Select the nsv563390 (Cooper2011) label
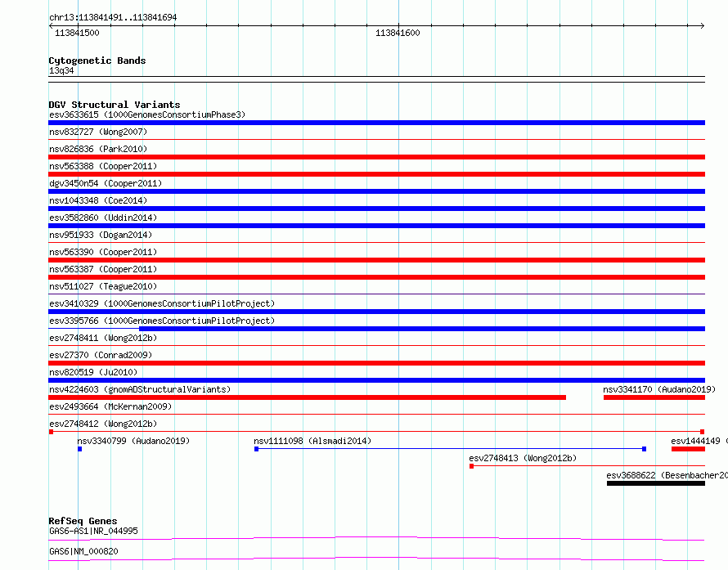 click(x=103, y=252)
